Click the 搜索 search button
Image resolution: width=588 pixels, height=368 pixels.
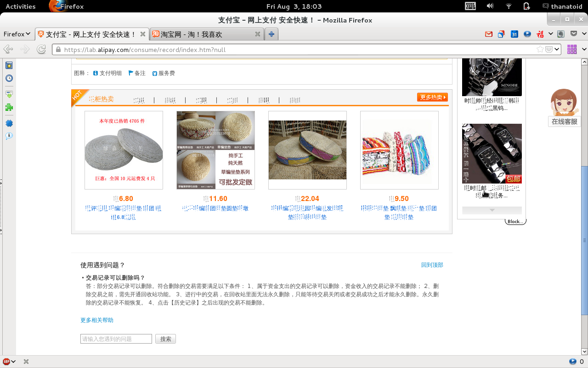click(x=165, y=339)
